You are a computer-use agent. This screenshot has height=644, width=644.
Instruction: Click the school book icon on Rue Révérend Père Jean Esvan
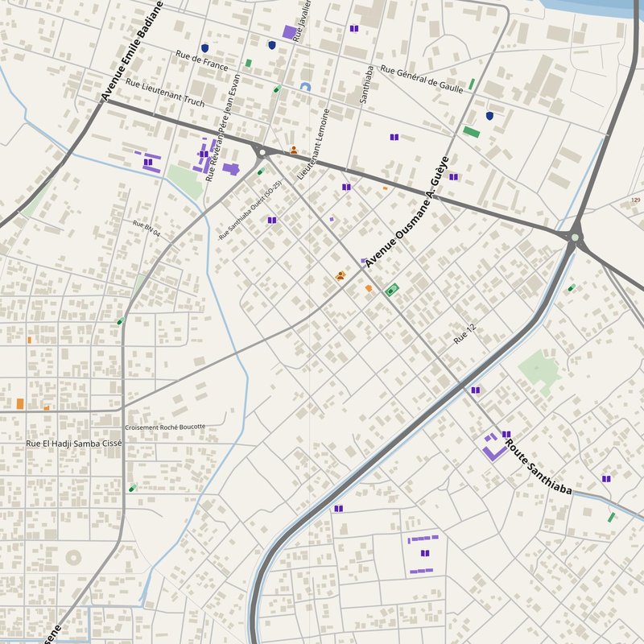204,154
